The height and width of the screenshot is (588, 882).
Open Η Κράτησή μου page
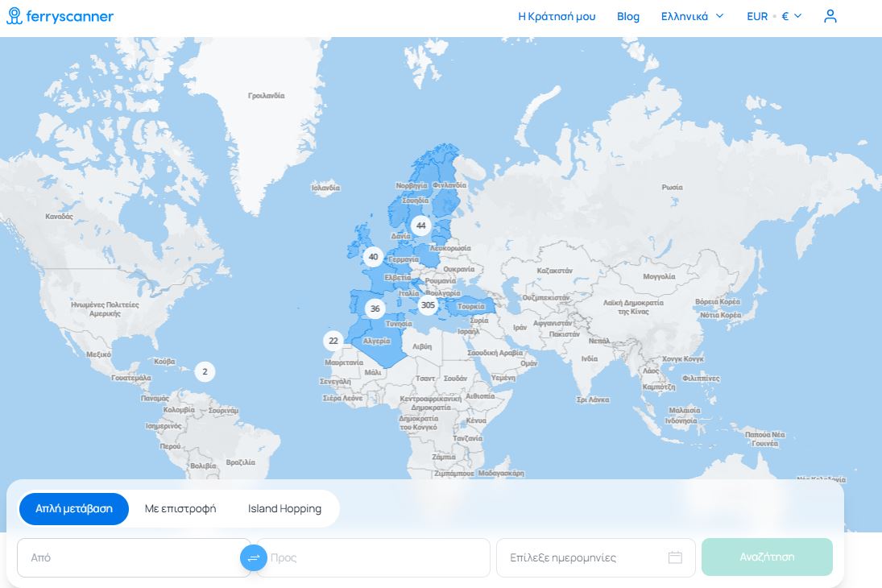557,16
